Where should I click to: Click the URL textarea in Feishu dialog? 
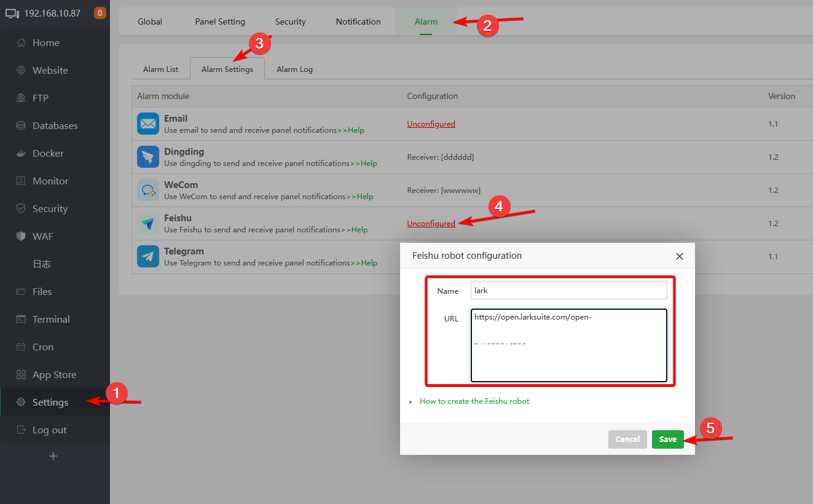[569, 345]
